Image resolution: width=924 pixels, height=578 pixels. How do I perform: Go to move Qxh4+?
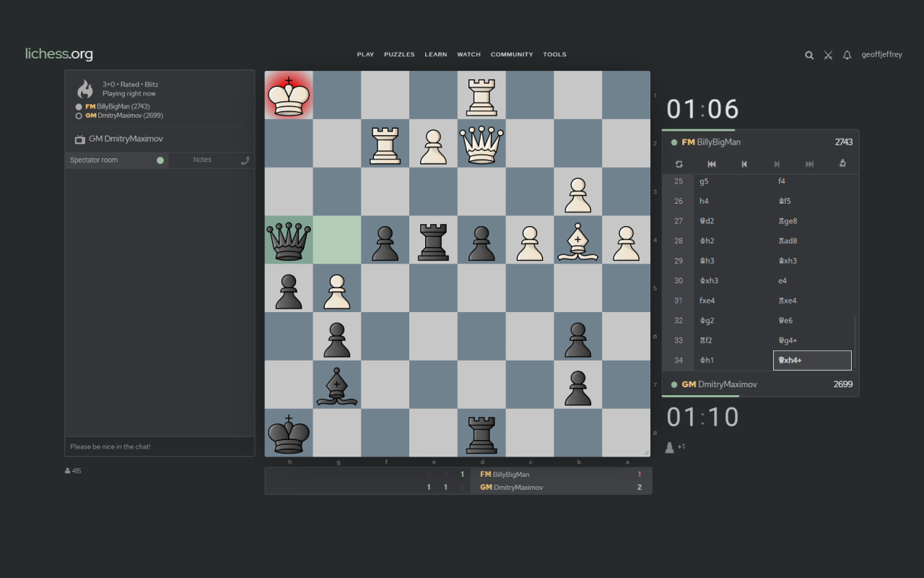812,361
